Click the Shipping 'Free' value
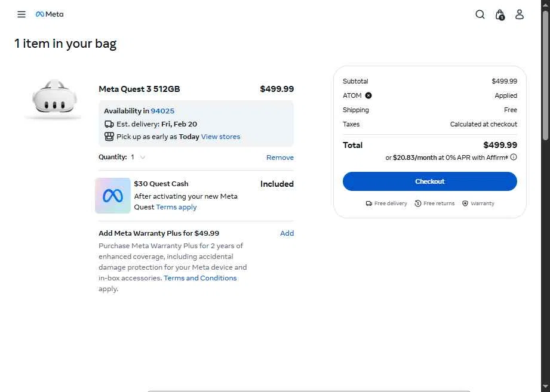550x392 pixels. point(511,110)
